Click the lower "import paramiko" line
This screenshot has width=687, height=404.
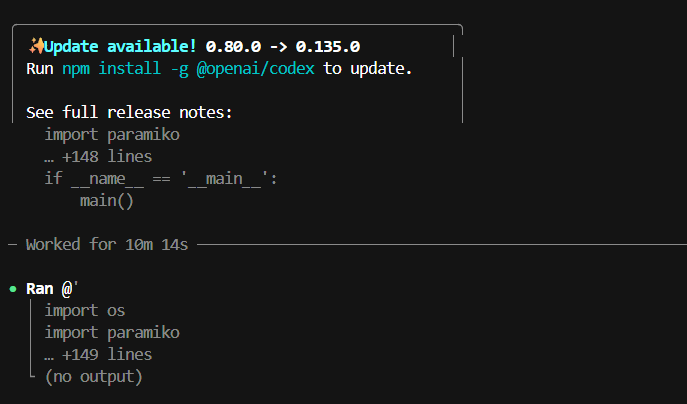coord(112,333)
